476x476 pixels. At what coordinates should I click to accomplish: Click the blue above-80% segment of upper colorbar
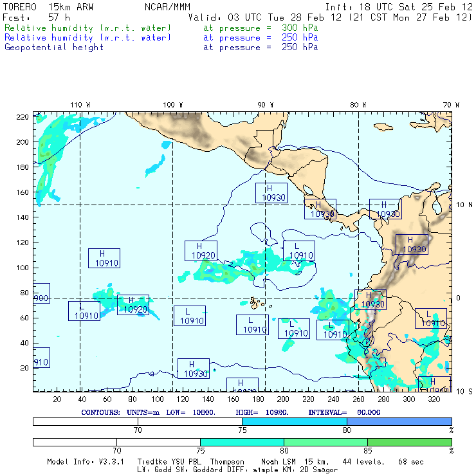pyautogui.click(x=399, y=421)
